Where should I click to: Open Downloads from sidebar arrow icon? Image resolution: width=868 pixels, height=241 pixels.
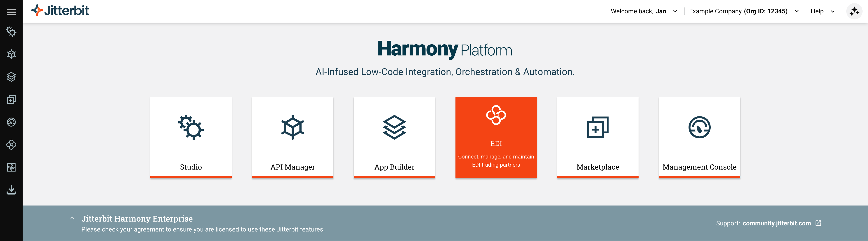coord(11,190)
